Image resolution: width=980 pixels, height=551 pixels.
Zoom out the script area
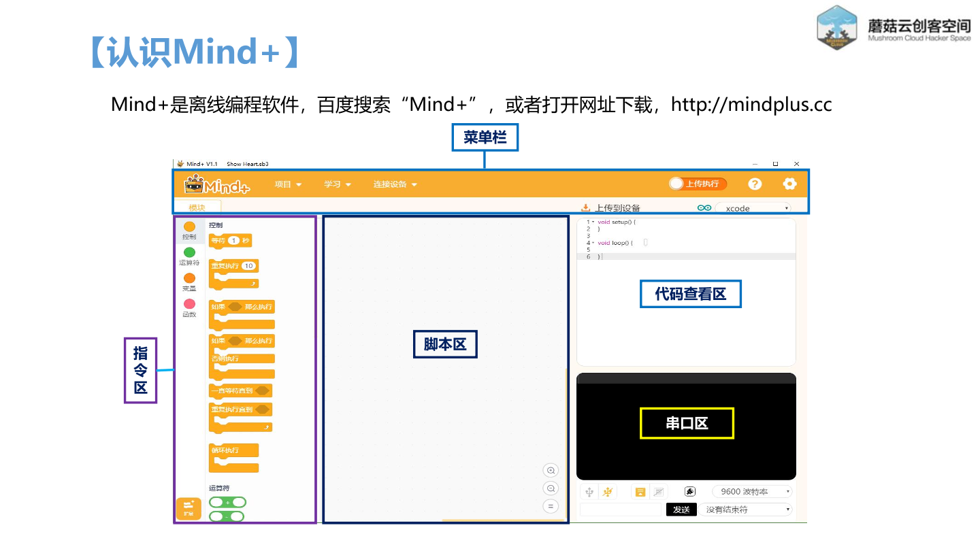(x=551, y=488)
